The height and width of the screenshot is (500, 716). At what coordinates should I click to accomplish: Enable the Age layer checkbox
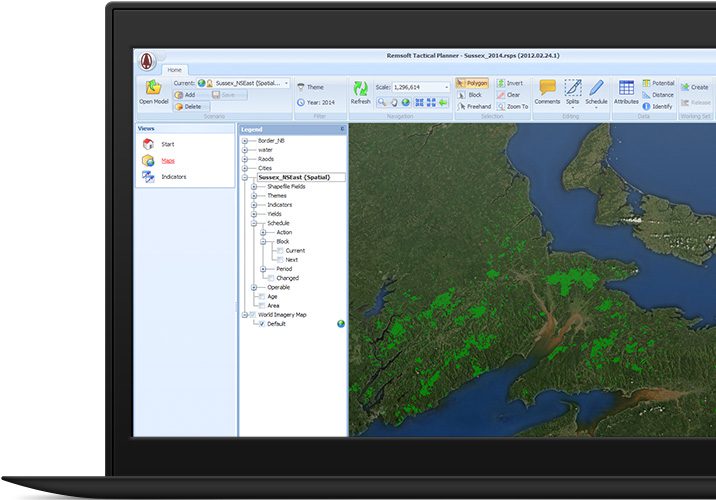pyautogui.click(x=260, y=296)
